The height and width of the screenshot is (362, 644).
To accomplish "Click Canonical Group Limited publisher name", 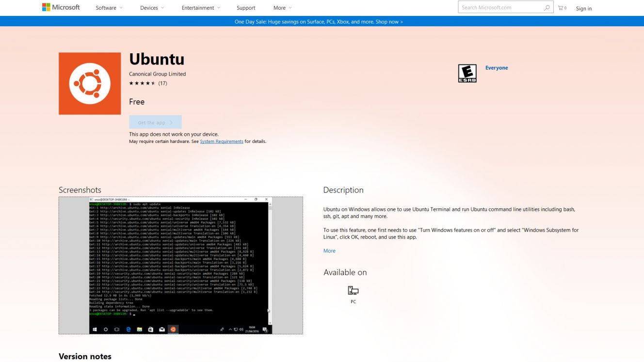I will [x=157, y=74].
